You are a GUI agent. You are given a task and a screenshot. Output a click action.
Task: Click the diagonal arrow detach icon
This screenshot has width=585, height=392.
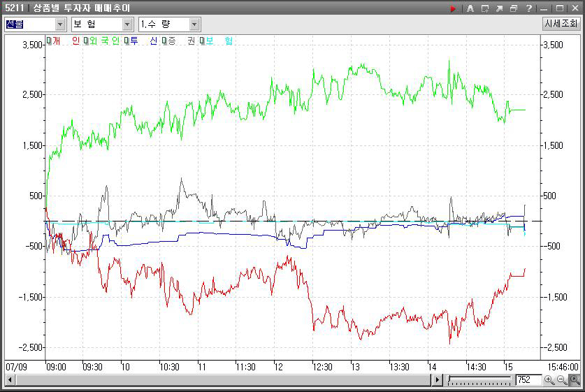point(499,8)
